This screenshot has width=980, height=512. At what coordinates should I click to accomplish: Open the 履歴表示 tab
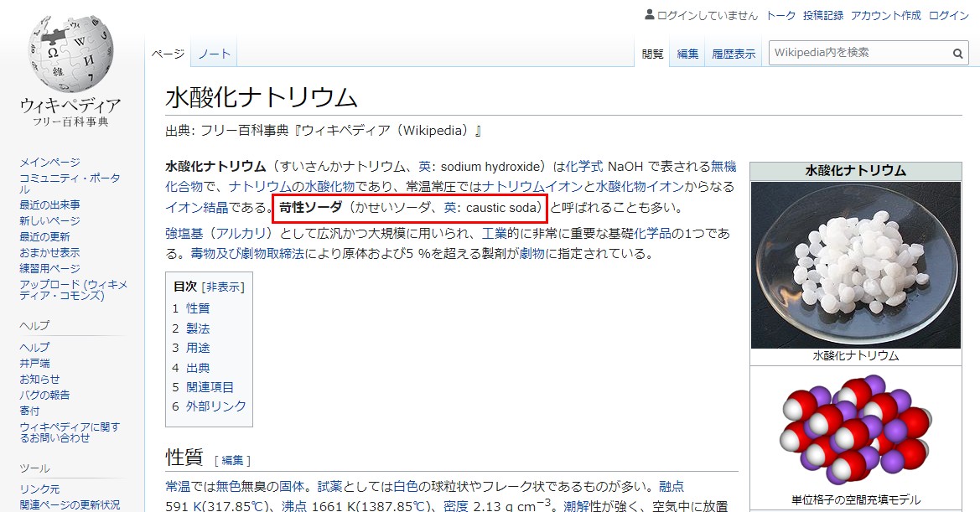pyautogui.click(x=734, y=54)
